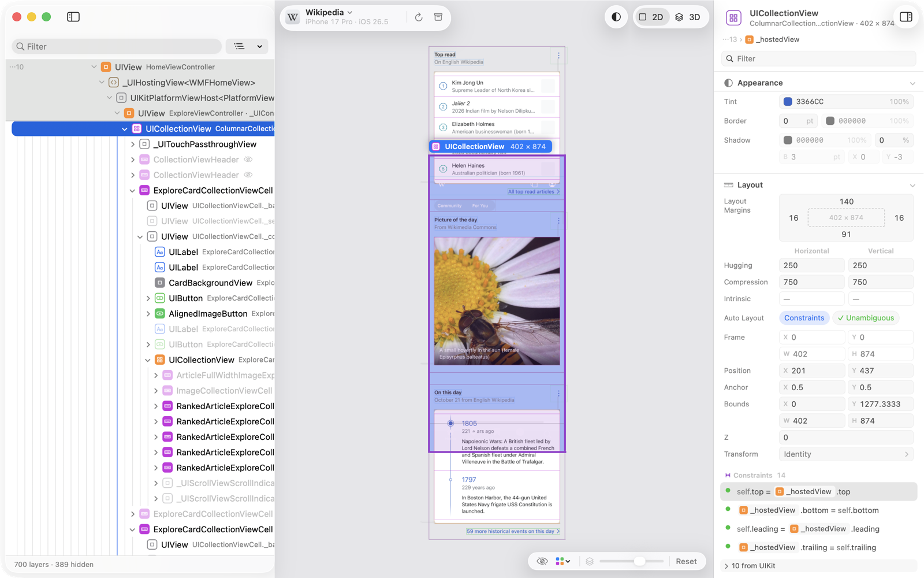Image resolution: width=924 pixels, height=578 pixels.
Task: Reload the Wikipedia view hierarchy snapshot
Action: coord(419,17)
